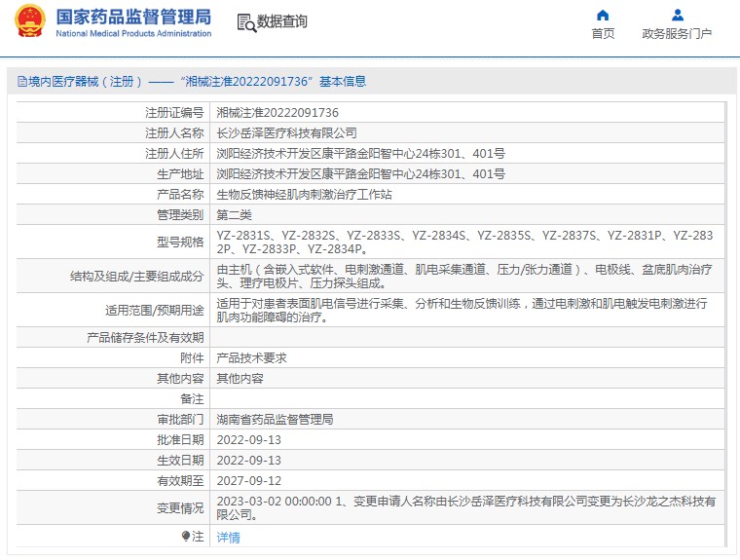
Task: Click the 变更情况 row label
Action: tap(180, 508)
